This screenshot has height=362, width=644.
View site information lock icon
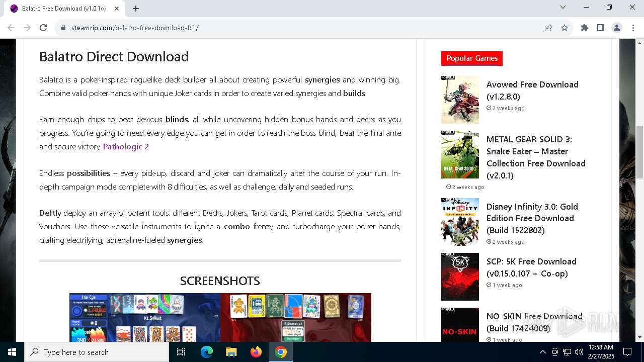point(63,28)
